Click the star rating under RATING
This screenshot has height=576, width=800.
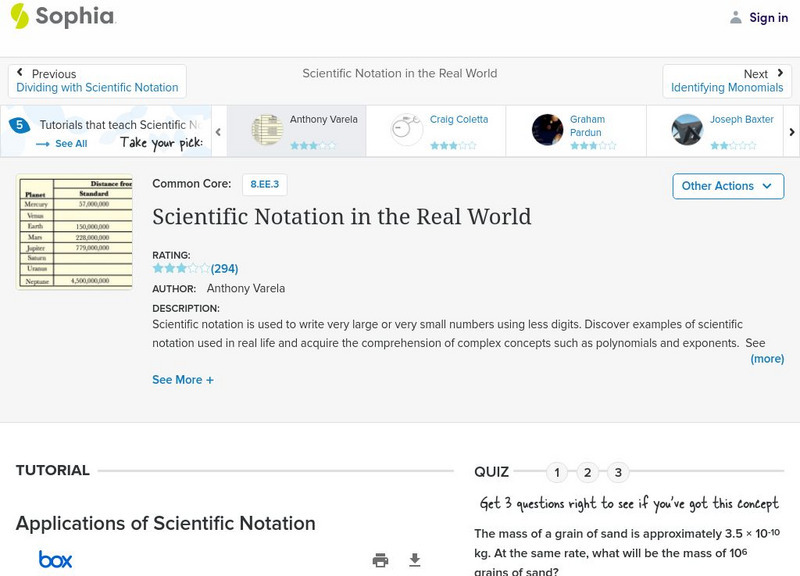click(x=181, y=268)
